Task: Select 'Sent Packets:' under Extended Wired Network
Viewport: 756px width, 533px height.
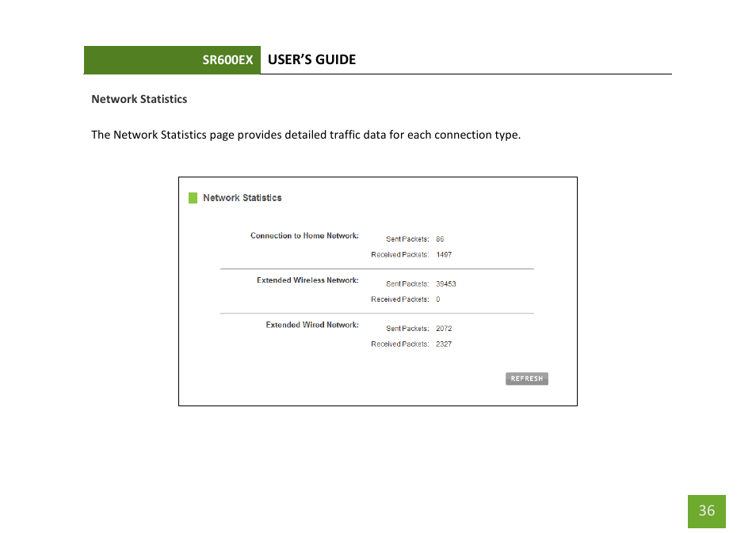Action: pos(407,329)
